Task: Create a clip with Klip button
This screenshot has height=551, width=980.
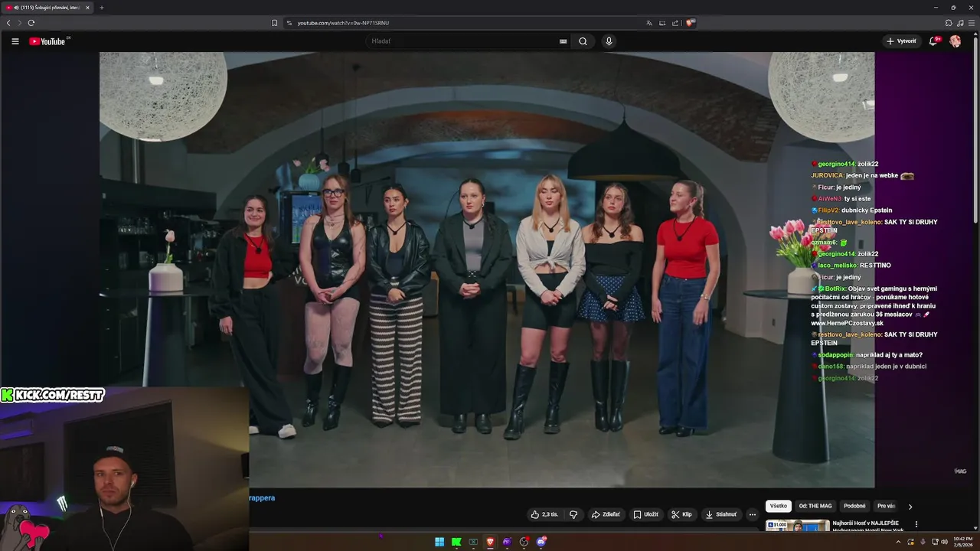Action: coord(681,514)
